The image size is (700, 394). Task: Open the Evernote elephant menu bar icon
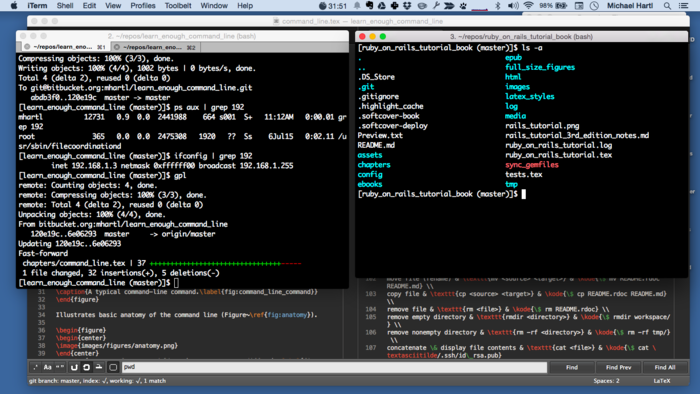(x=369, y=6)
